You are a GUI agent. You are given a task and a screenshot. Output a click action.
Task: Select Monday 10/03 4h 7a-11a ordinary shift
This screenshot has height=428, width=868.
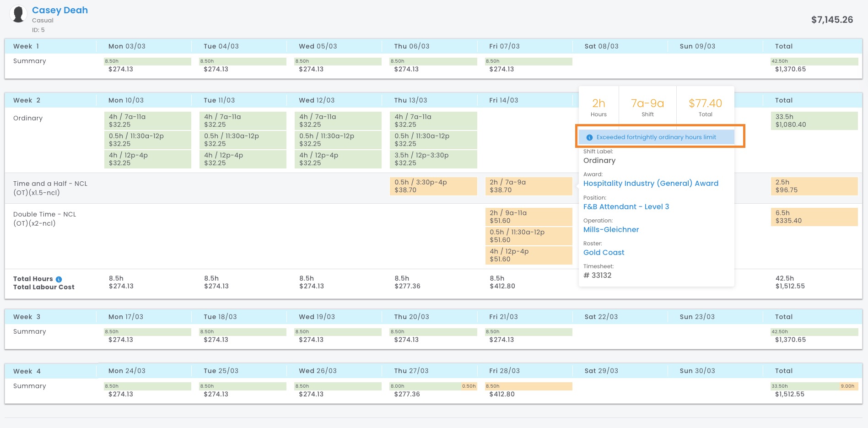pyautogui.click(x=147, y=120)
